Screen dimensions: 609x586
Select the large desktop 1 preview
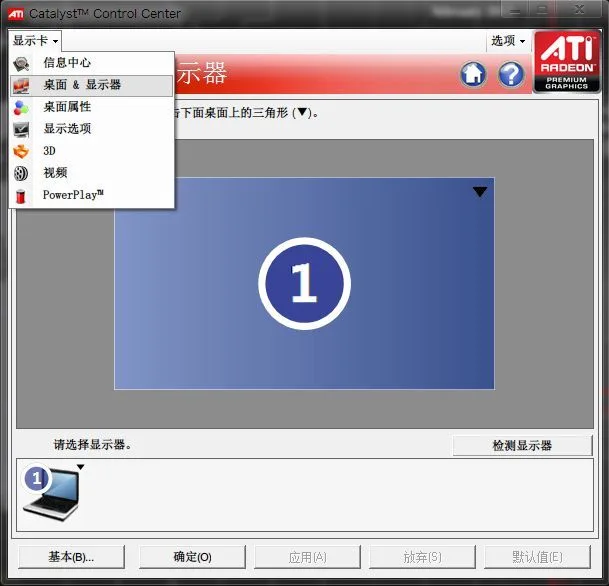304,283
